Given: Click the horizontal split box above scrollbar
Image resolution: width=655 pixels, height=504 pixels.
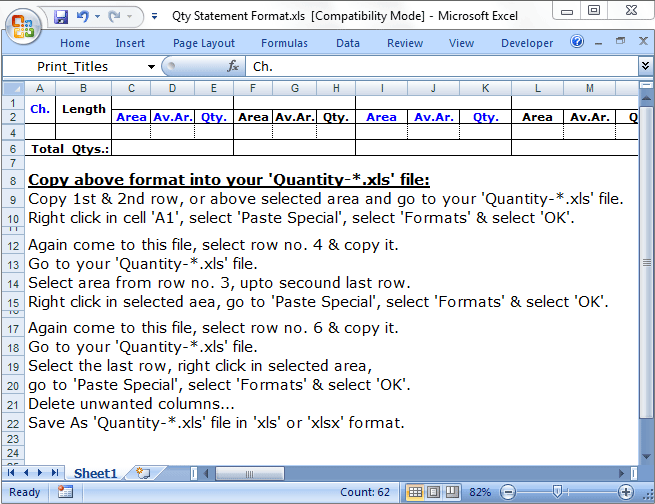Looking at the screenshot, I should (x=646, y=85).
